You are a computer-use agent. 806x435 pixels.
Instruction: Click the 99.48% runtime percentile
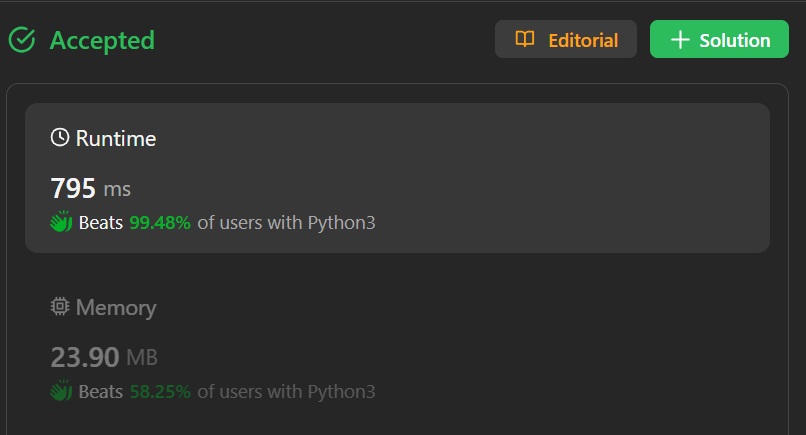pos(160,223)
